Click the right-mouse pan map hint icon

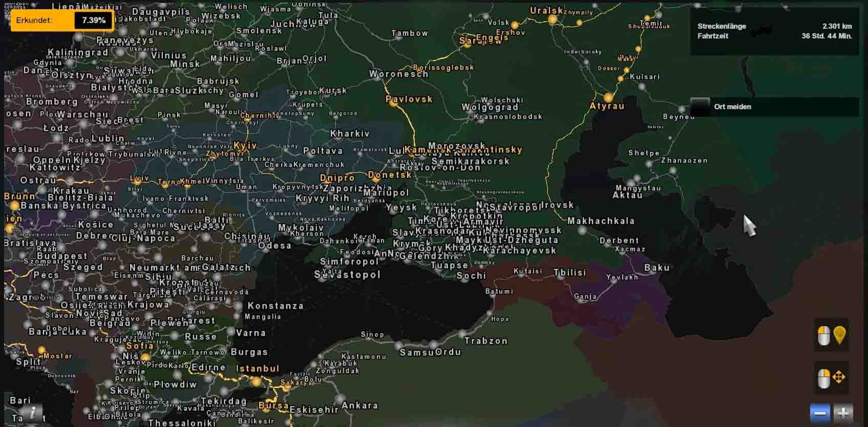pyautogui.click(x=831, y=379)
